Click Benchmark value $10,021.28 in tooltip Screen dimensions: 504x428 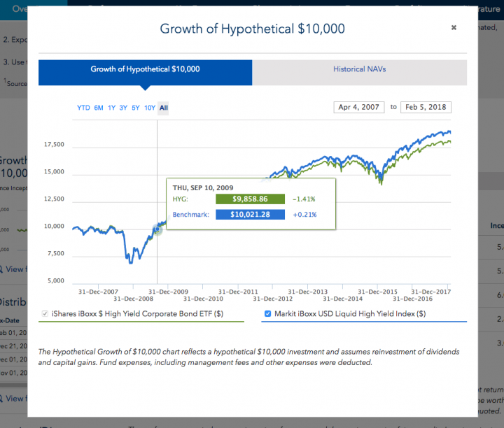tap(250, 215)
